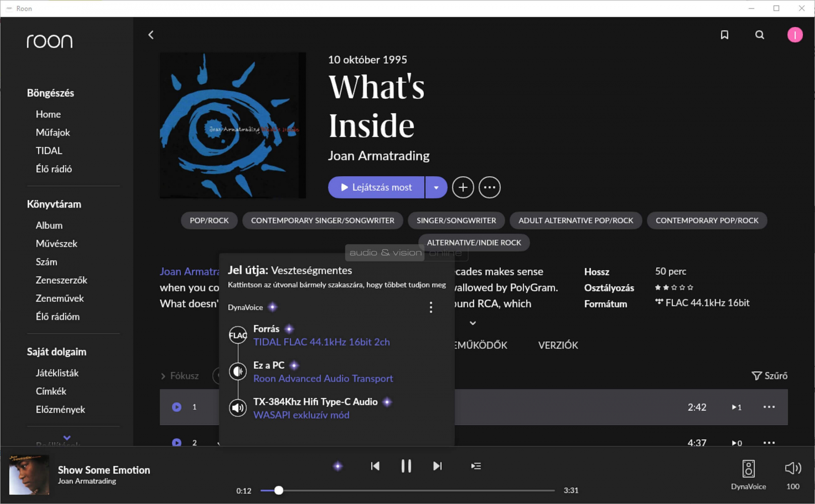The width and height of the screenshot is (815, 504).
Task: Click the playback progress seek bar
Action: [x=407, y=491]
